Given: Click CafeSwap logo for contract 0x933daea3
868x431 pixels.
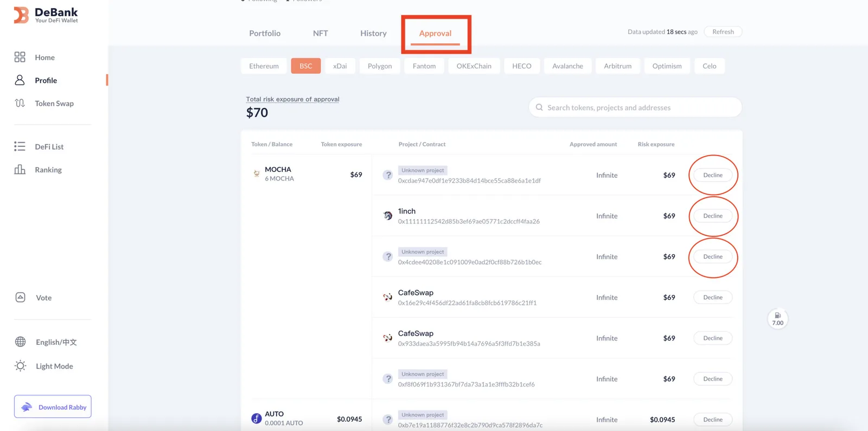Looking at the screenshot, I should coord(387,338).
